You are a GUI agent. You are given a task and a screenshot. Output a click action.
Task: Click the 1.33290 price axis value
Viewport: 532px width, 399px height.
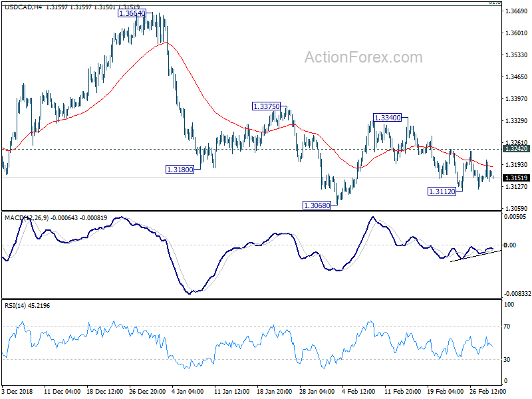(517, 121)
